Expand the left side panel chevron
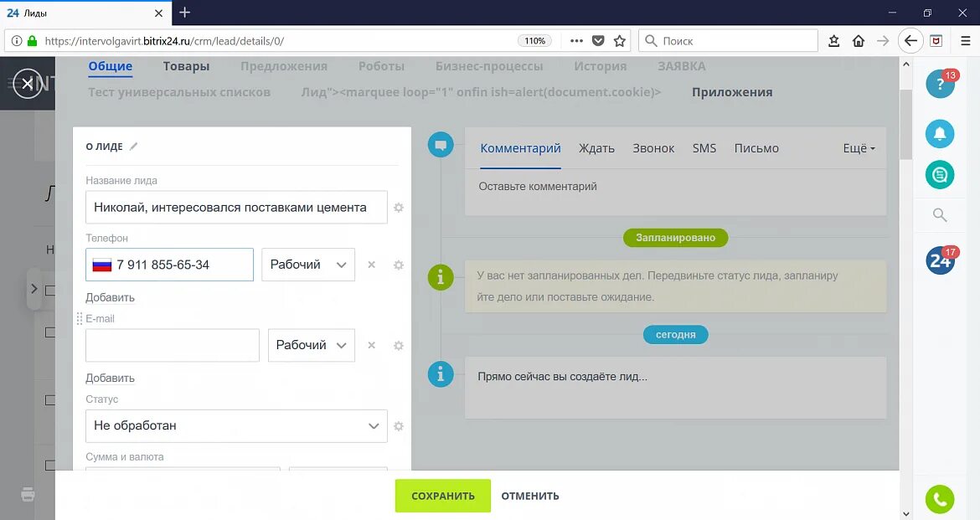The height and width of the screenshot is (520, 980). pos(34,289)
